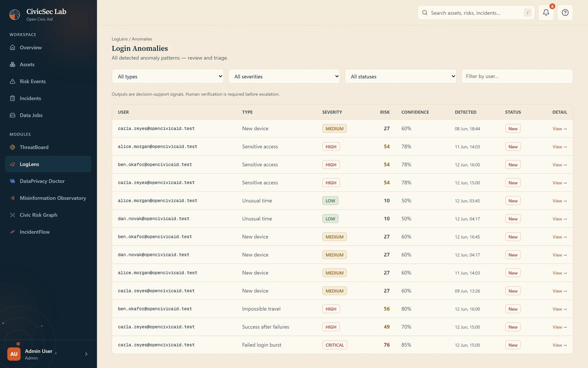Click the CivicSec Lab logo icon
The image size is (588, 368).
click(x=15, y=14)
